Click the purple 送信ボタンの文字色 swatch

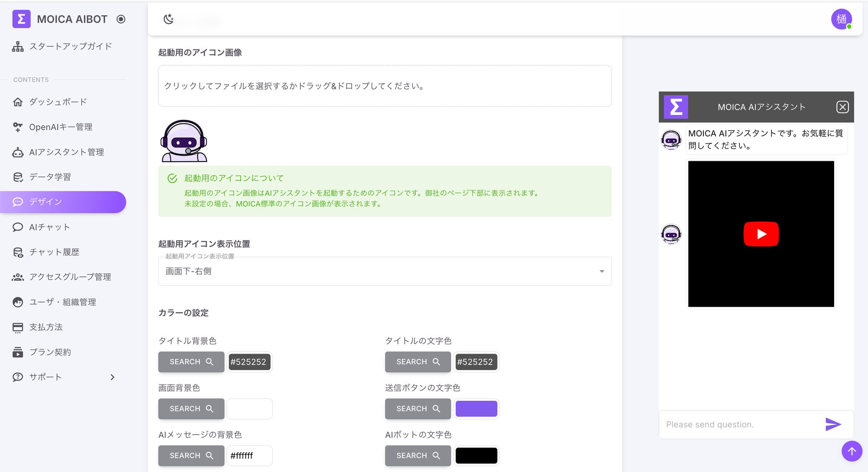476,409
